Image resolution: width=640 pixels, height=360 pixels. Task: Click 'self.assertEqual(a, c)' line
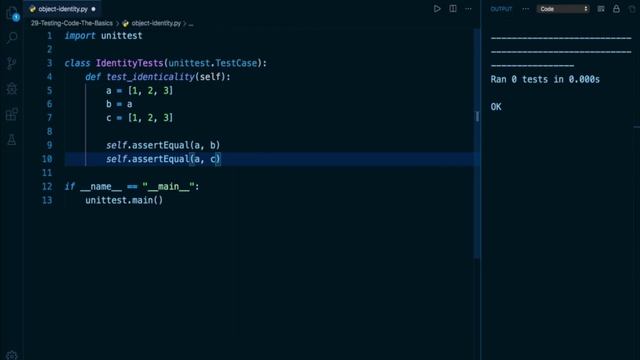coord(163,159)
